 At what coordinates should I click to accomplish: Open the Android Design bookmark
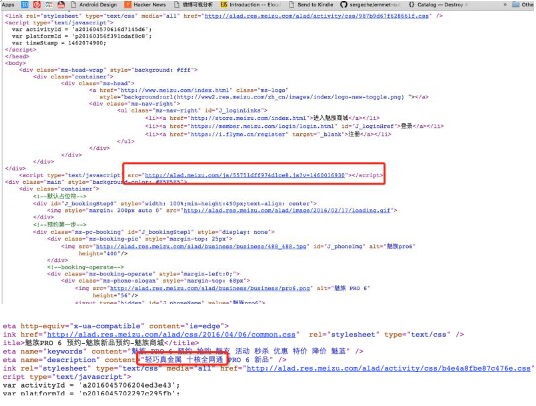(94, 5)
